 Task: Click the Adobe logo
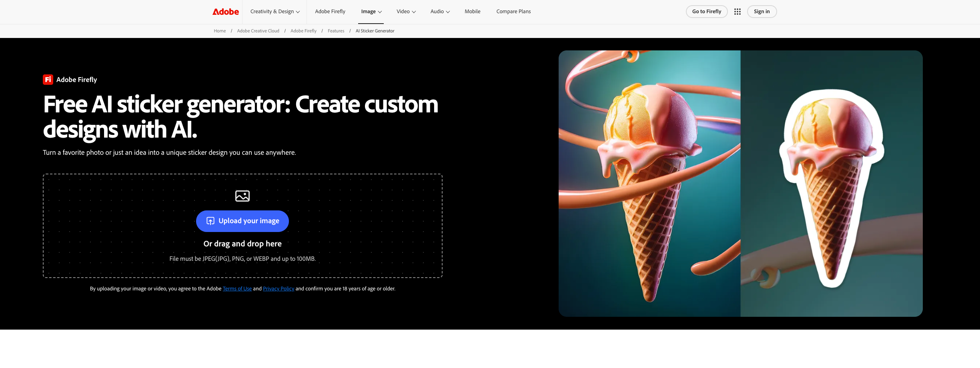[x=226, y=12]
